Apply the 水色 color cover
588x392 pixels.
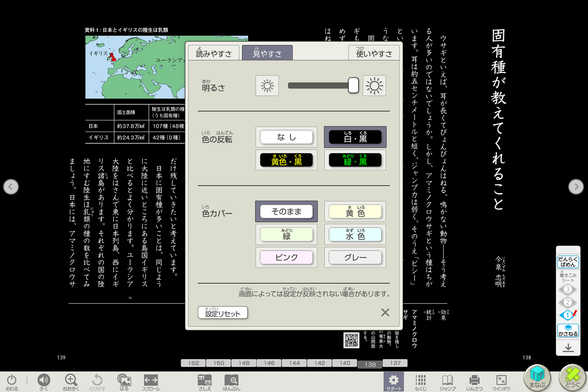coord(355,234)
